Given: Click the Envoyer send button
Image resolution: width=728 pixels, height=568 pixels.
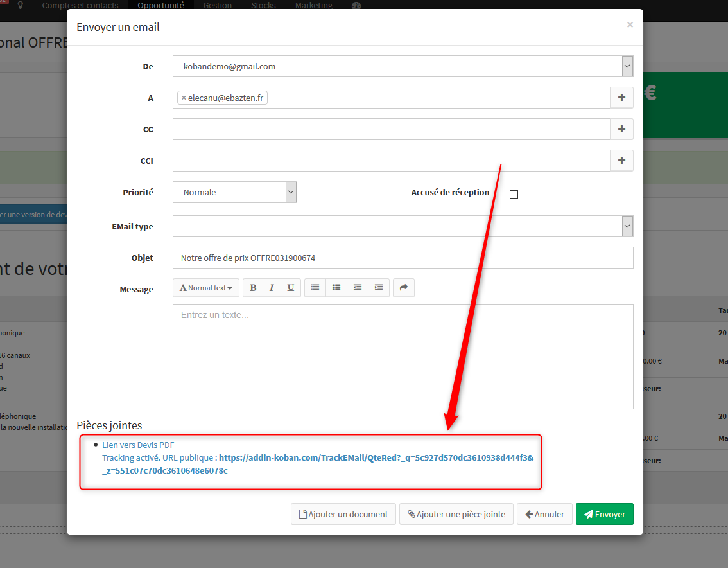Looking at the screenshot, I should (605, 514).
